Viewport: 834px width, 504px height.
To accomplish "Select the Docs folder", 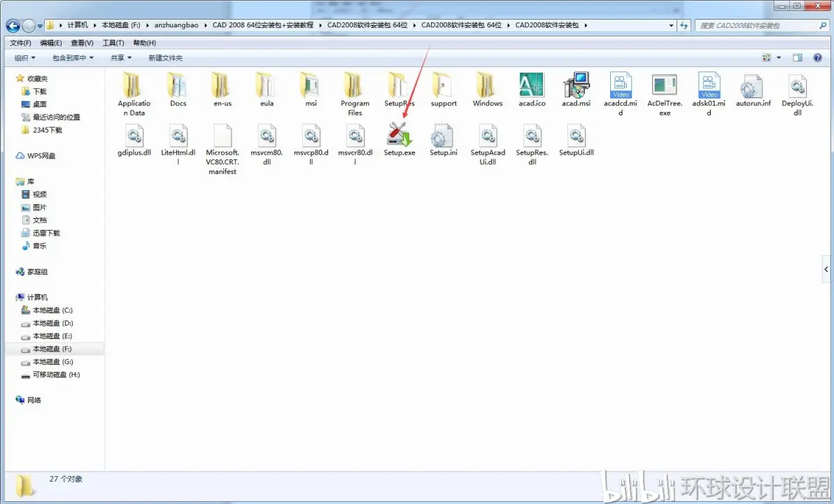I will 178,85.
